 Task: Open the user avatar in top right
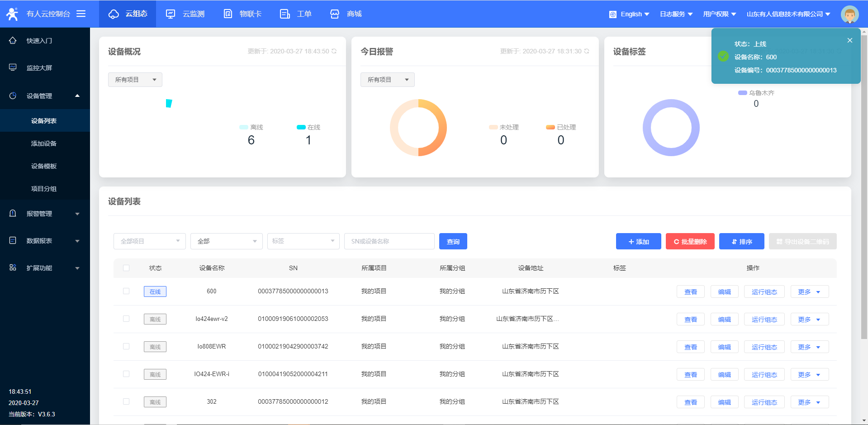pos(849,14)
